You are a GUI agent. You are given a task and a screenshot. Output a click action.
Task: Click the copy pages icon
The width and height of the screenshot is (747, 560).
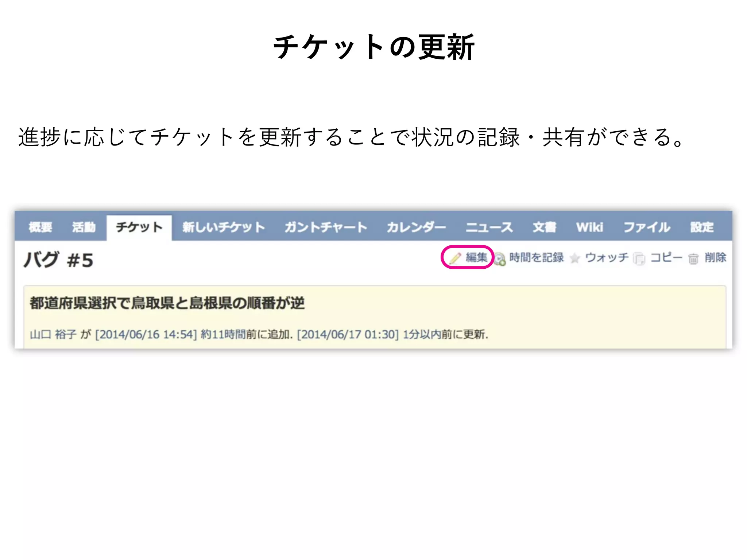pos(639,259)
